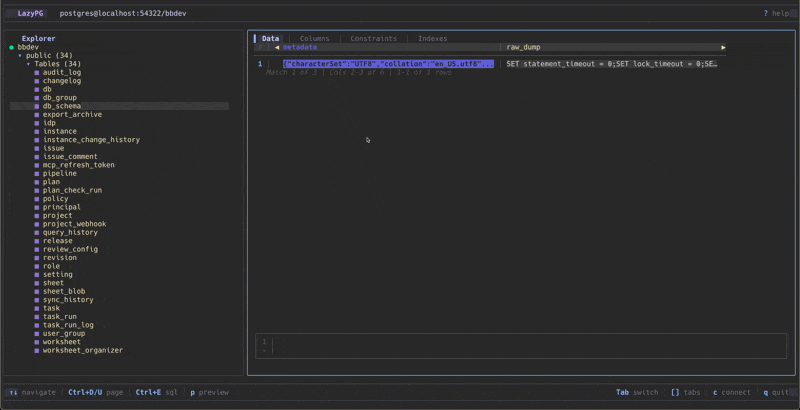Click the table icon next to pipeline
The width and height of the screenshot is (800, 410).
(x=38, y=173)
